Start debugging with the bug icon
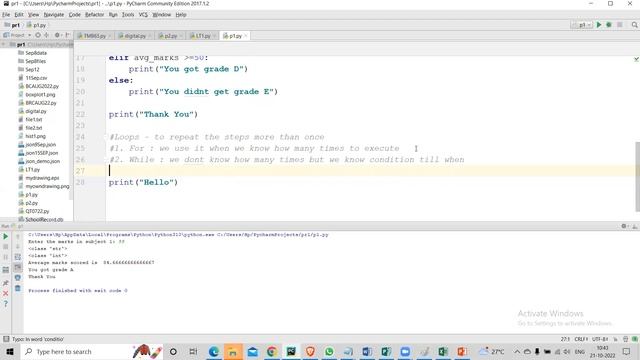Viewport: 640px width, 360px height. tap(609, 25)
